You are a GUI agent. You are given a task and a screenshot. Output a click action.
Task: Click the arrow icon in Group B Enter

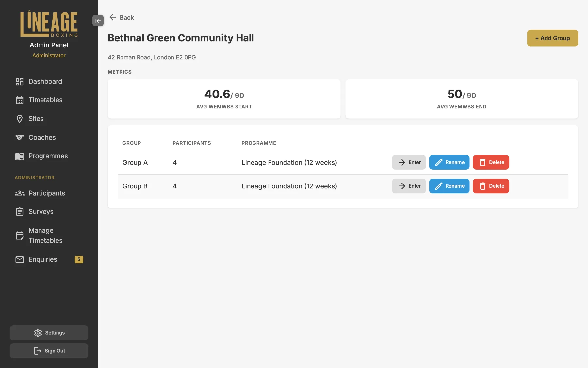402,186
